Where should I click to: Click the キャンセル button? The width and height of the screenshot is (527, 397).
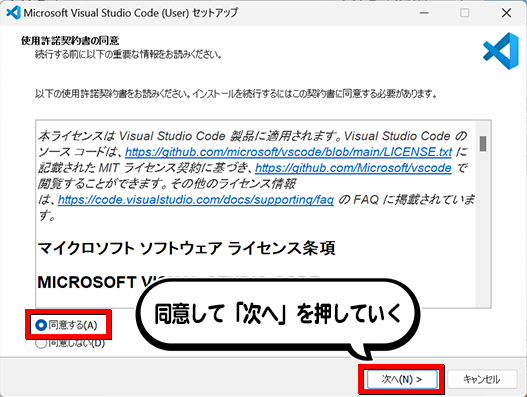click(x=482, y=380)
